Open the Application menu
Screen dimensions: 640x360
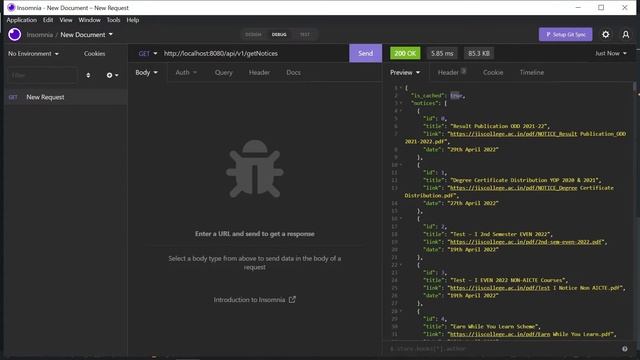[22, 20]
